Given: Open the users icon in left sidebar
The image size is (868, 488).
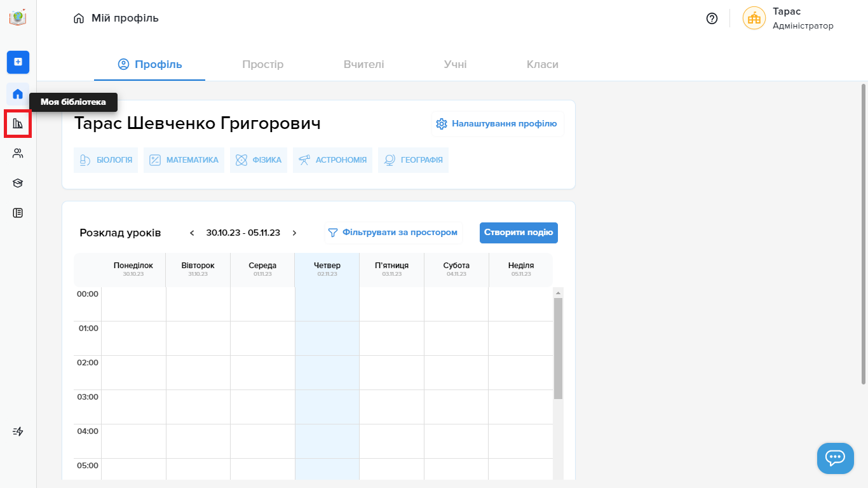Looking at the screenshot, I should click(x=18, y=153).
